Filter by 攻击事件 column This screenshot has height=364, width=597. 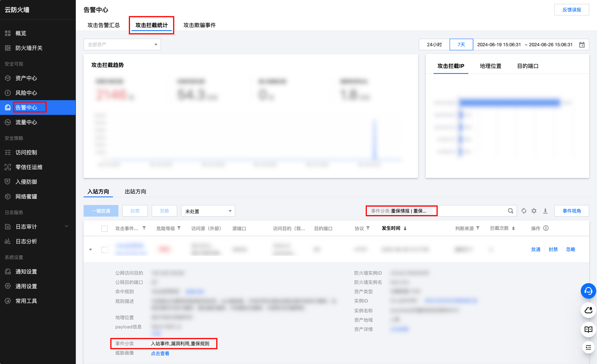coord(144,228)
